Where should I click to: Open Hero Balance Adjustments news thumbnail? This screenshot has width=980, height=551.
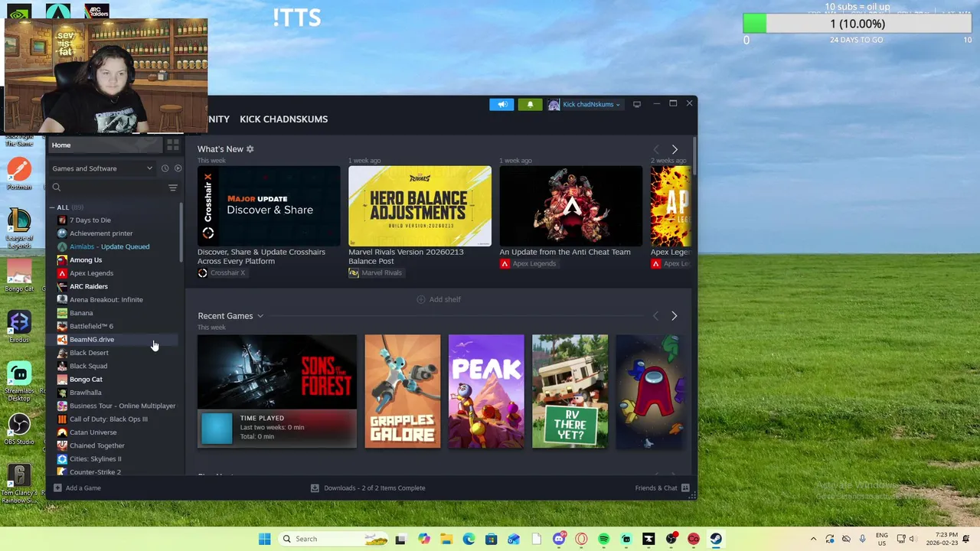coord(420,206)
